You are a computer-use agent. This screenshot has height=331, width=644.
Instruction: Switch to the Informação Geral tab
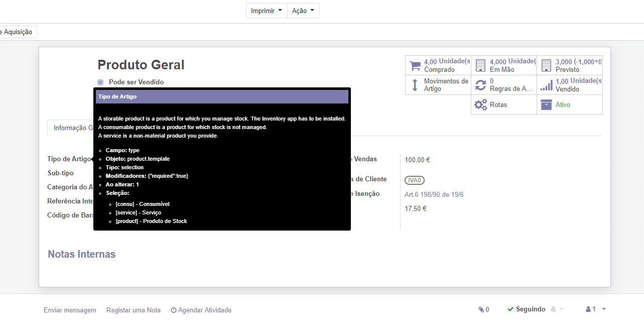coord(70,128)
